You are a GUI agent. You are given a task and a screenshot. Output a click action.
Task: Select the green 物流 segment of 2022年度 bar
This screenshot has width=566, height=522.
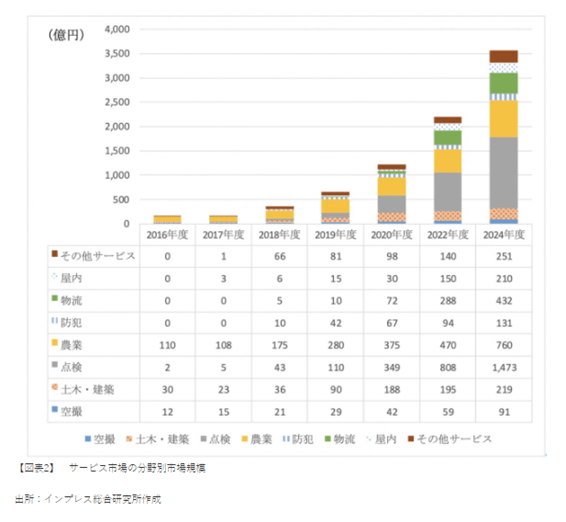coord(448,138)
